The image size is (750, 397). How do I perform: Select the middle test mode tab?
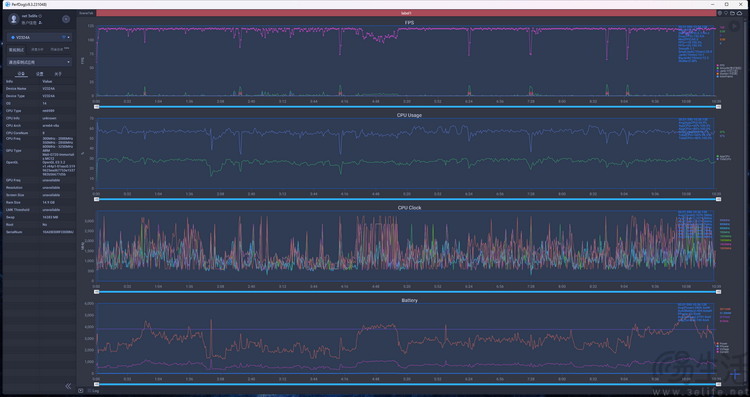[x=37, y=50]
